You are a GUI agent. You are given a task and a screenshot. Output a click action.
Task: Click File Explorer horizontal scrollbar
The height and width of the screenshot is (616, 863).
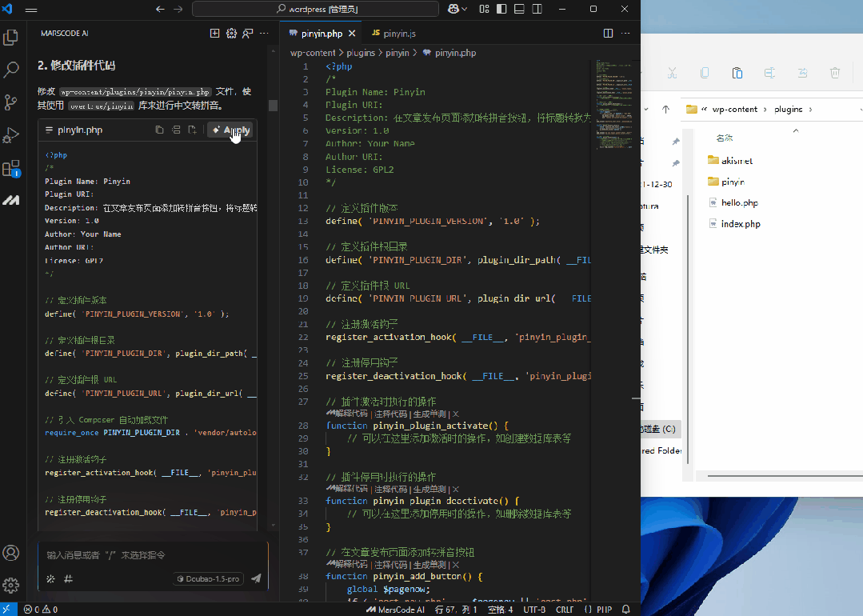[x=785, y=476]
